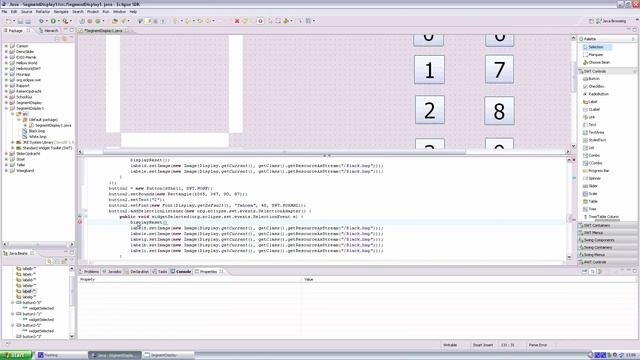Screen dimensions: 640x360
Task: Switch to the Console tab
Action: [x=181, y=271]
